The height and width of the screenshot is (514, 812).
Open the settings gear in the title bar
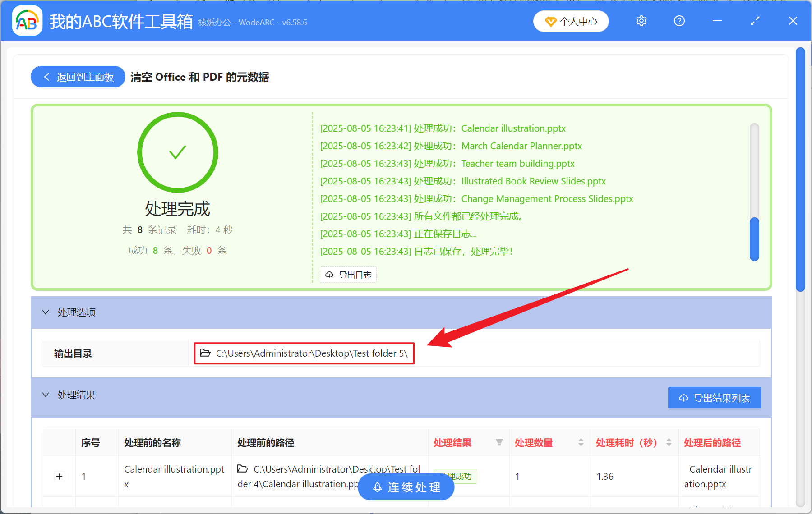pos(641,21)
